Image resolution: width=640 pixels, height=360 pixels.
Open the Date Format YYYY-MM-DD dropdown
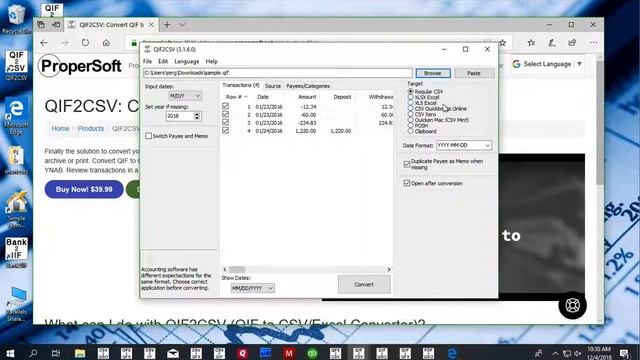click(x=464, y=145)
